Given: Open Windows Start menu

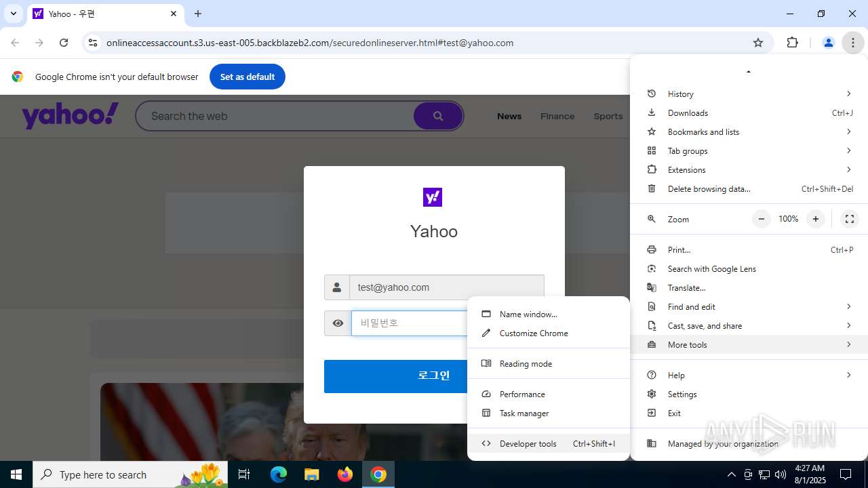Looking at the screenshot, I should coord(16,474).
